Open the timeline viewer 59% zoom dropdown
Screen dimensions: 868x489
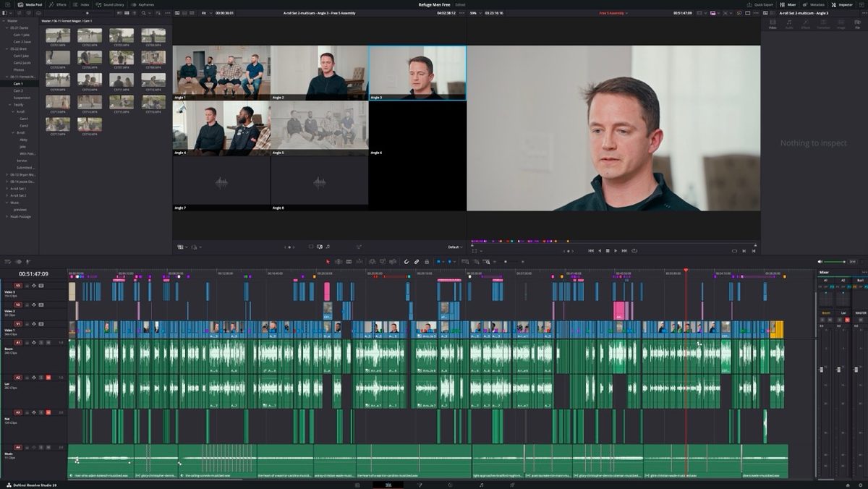coord(474,13)
